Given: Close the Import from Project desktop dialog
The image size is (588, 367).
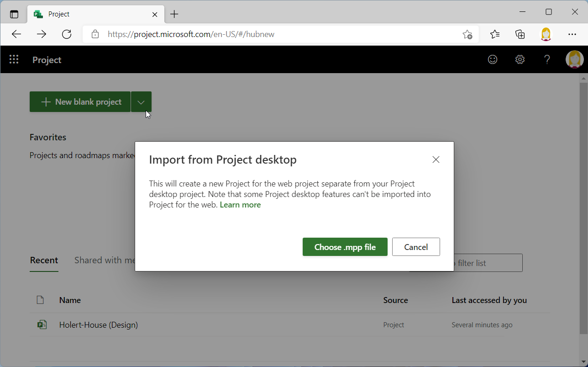Looking at the screenshot, I should (436, 160).
